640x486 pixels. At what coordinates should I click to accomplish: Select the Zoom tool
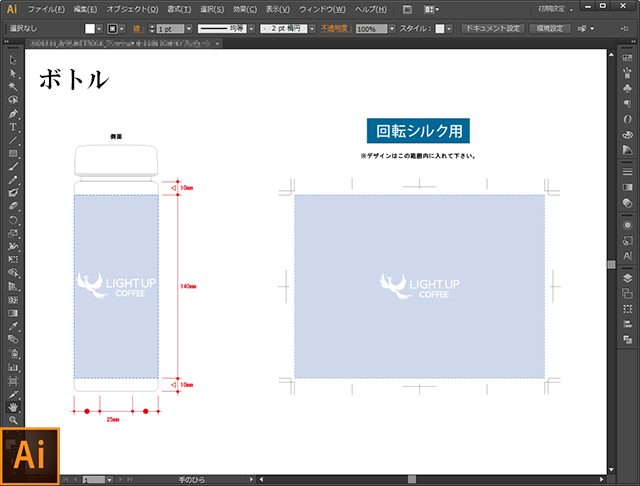pyautogui.click(x=13, y=420)
